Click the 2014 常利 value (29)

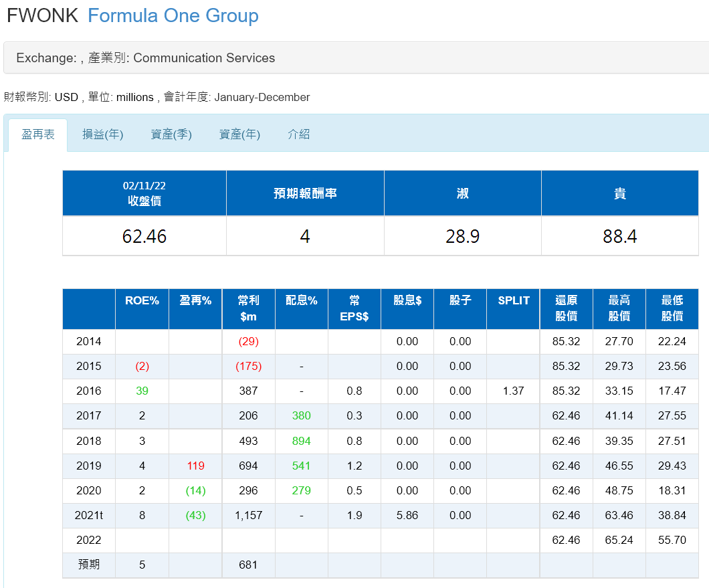[248, 341]
